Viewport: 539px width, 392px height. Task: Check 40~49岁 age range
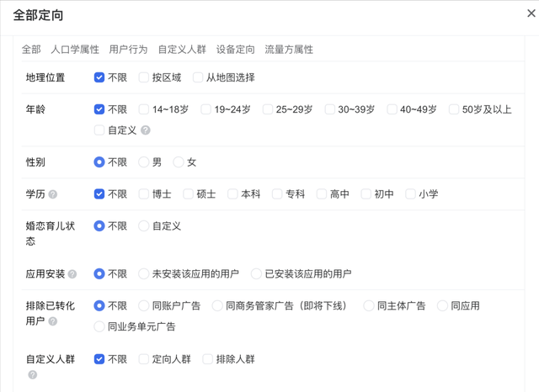click(392, 109)
